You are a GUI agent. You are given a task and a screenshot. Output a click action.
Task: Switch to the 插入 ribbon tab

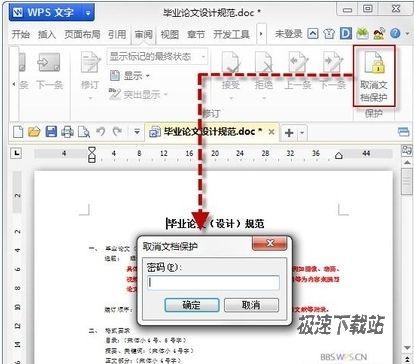[x=47, y=34]
